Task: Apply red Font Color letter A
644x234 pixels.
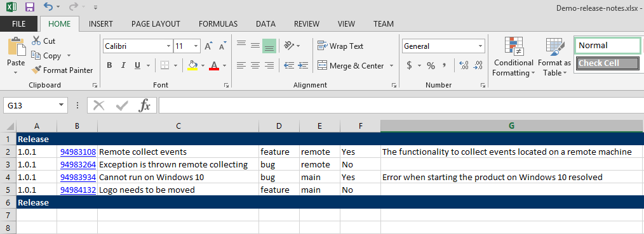Action: click(x=214, y=65)
